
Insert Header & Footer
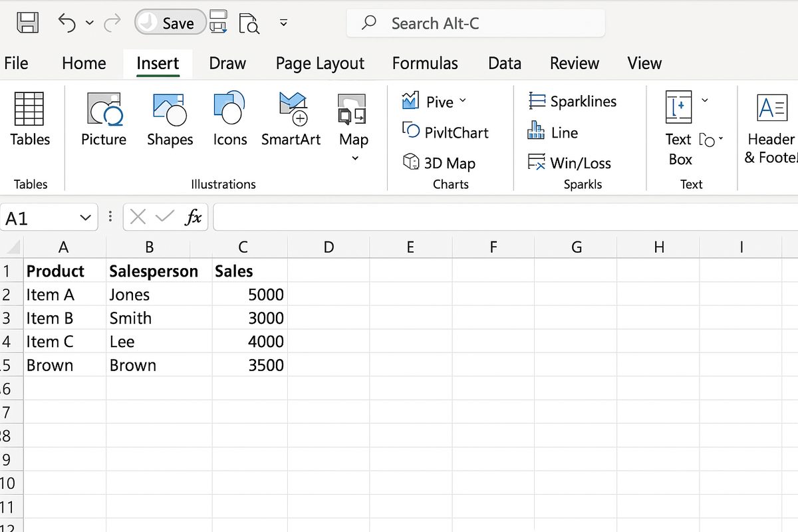(771, 128)
